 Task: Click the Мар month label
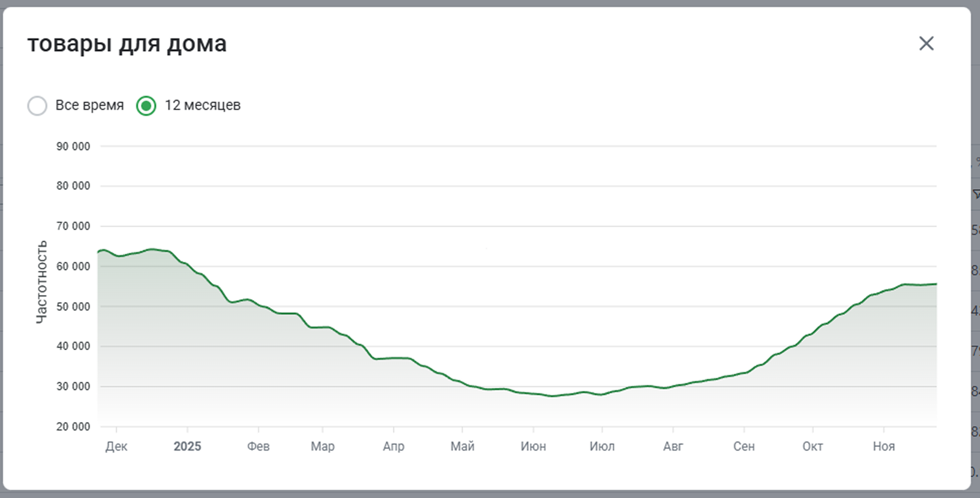(x=323, y=446)
